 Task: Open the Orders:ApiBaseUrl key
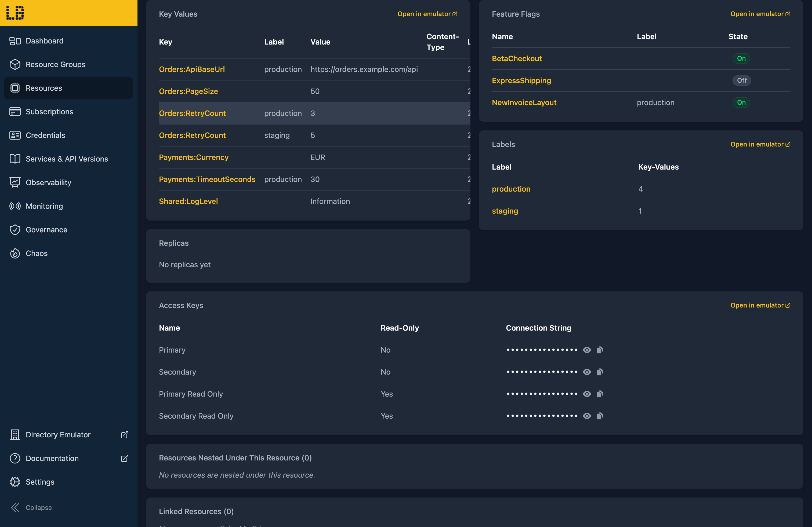(192, 69)
